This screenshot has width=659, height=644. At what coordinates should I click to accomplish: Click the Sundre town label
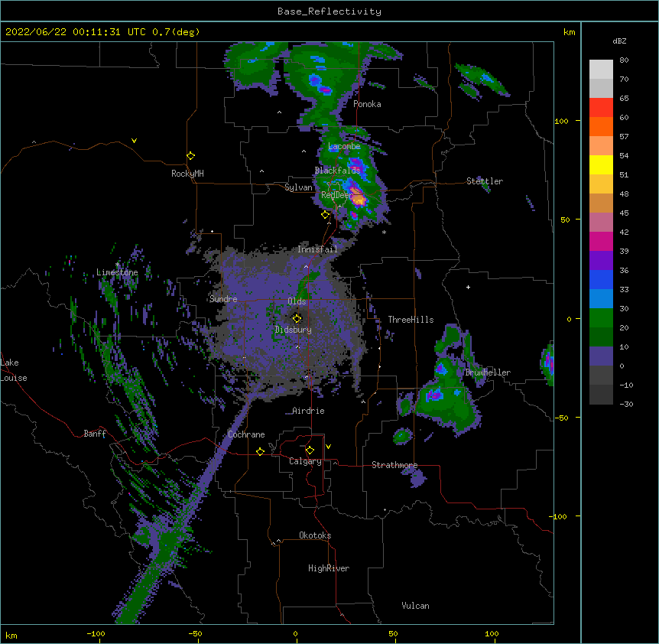[223, 299]
